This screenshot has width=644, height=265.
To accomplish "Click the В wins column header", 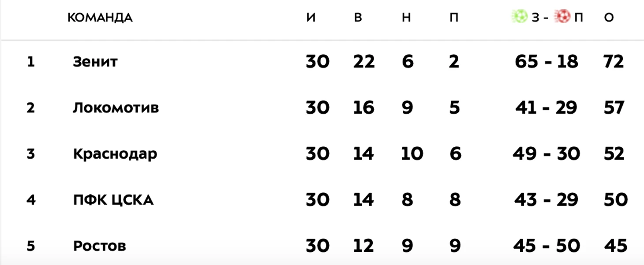I will 358,18.
